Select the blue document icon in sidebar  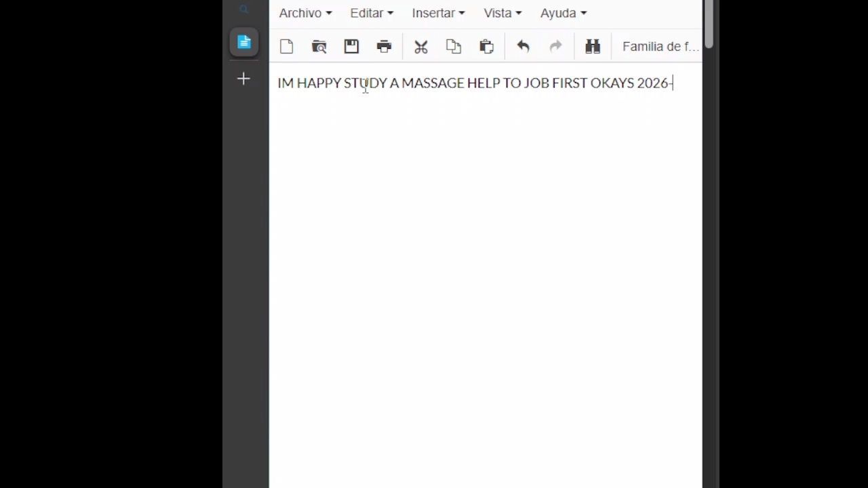click(x=244, y=43)
